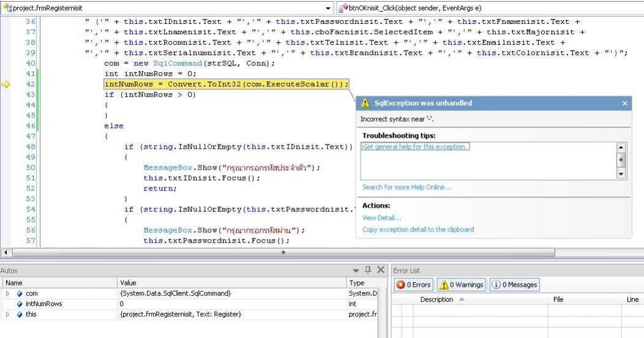Open the project.frmRegisternisit class dropdown
The image size is (644, 338).
click(329, 9)
